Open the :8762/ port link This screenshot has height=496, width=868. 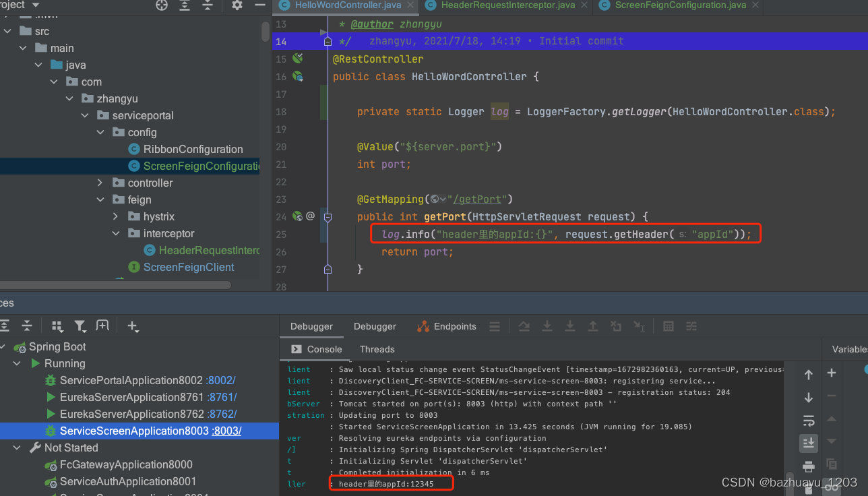[x=222, y=414]
